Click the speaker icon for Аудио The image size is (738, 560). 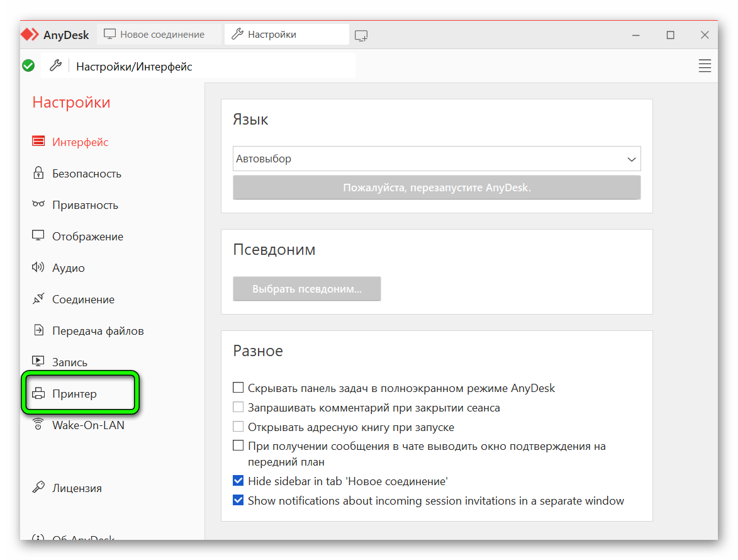(38, 267)
